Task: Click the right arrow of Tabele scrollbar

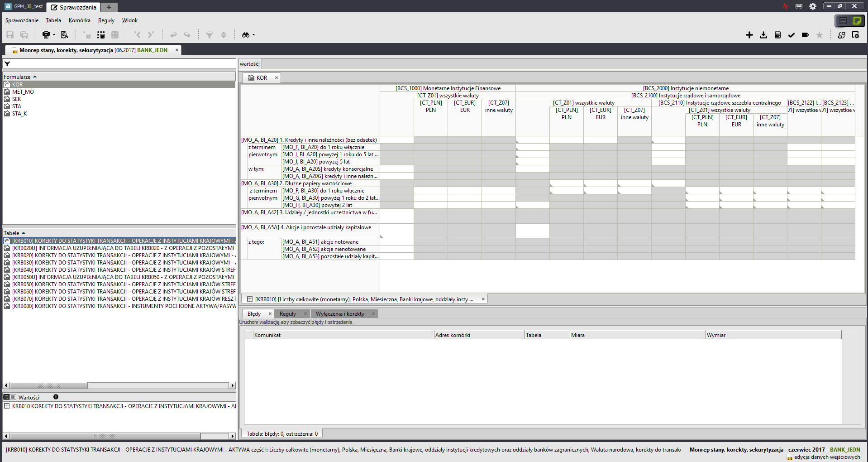Action: pyautogui.click(x=233, y=386)
